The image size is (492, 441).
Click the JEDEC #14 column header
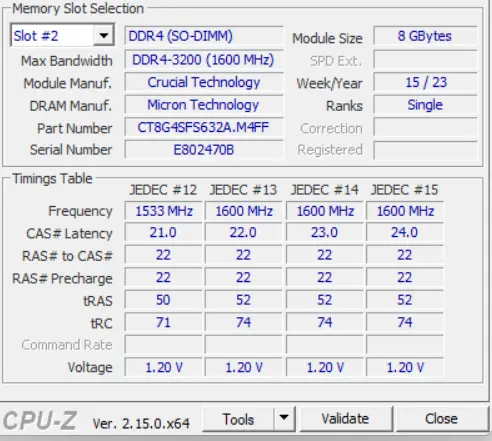point(324,190)
